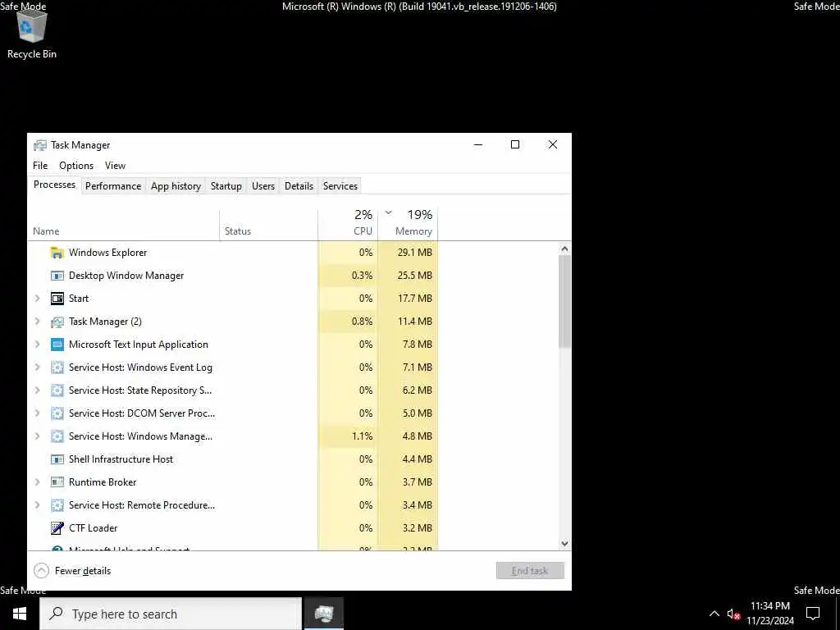Image resolution: width=840 pixels, height=630 pixels.
Task: Click the Start process icon
Action: 57,299
